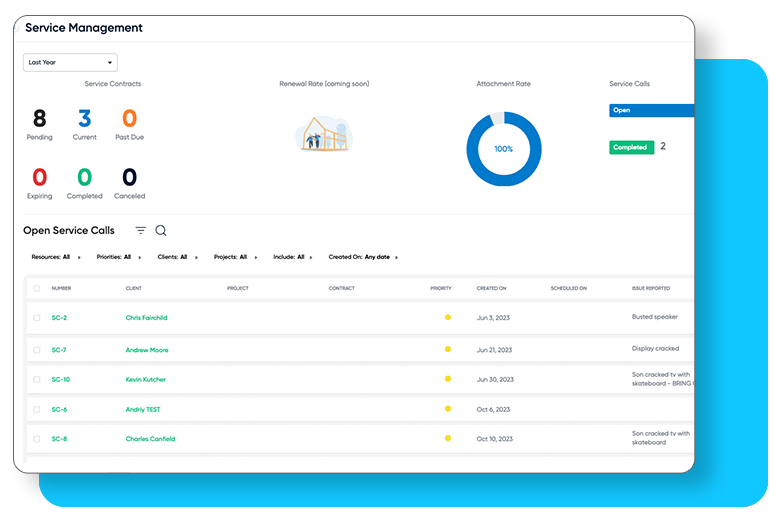Click the renewal rate house illustration
This screenshot has height=526, width=780.
pyautogui.click(x=324, y=134)
